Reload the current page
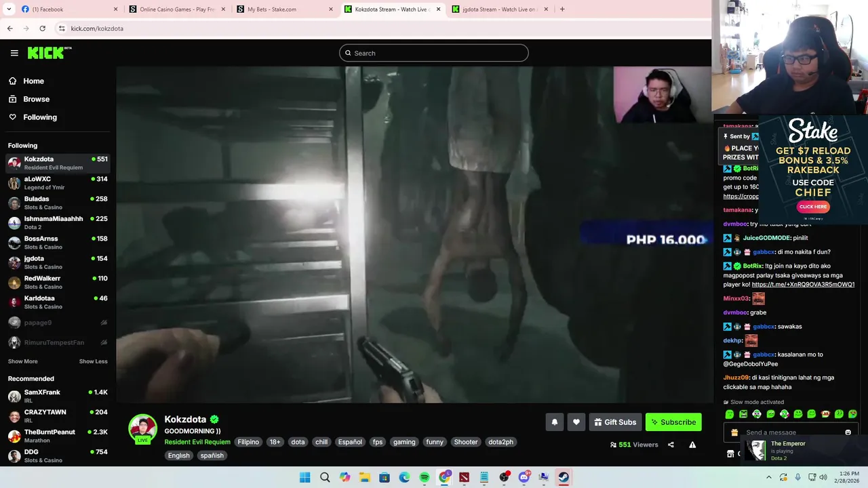This screenshot has width=868, height=488. [x=42, y=28]
